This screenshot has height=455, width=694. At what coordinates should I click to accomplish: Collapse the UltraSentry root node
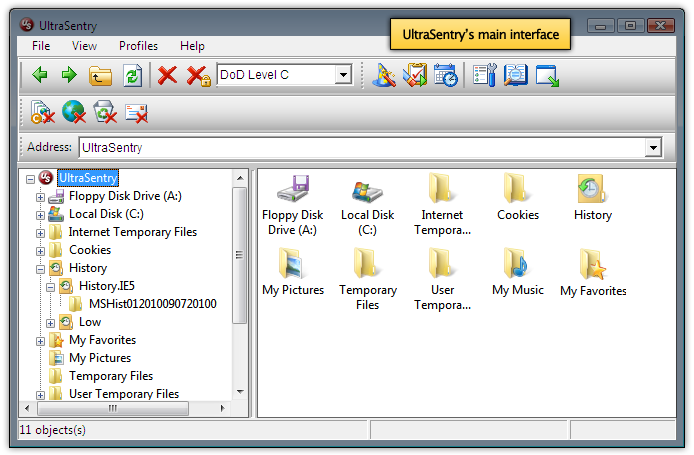coord(31,179)
